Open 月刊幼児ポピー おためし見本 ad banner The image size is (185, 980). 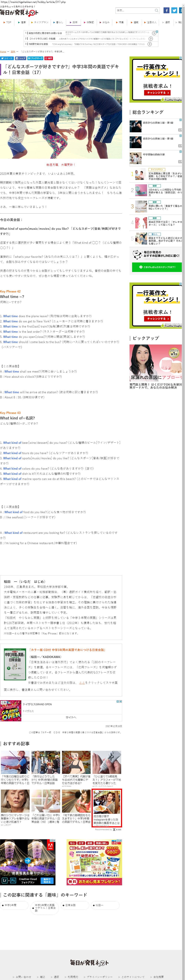[94, 862]
